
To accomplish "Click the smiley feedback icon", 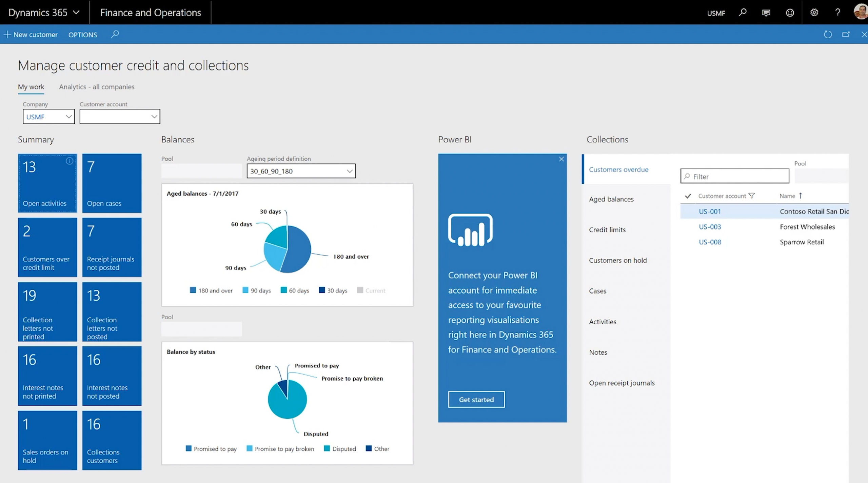I will [x=790, y=13].
